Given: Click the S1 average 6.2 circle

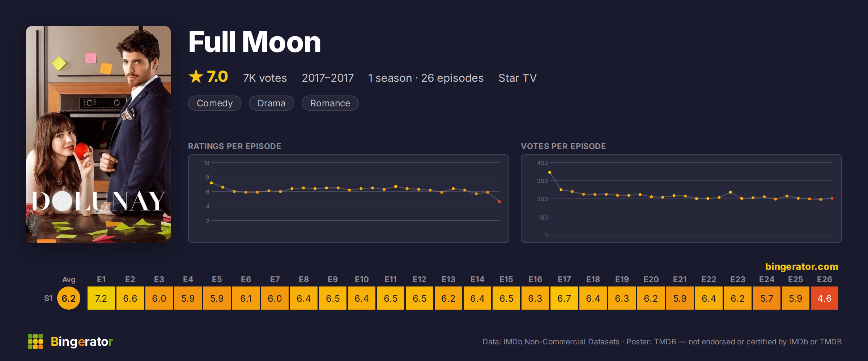Looking at the screenshot, I should coord(69,298).
